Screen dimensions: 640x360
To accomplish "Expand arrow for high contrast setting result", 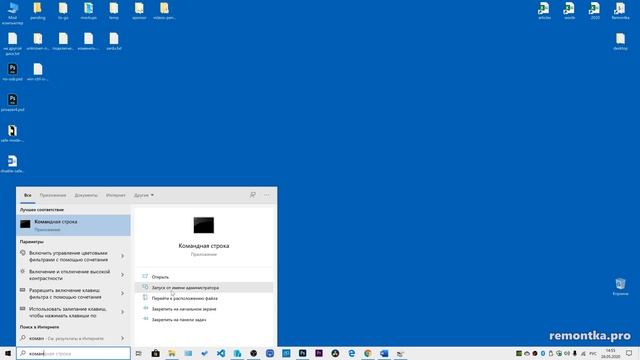I will tap(122, 275).
